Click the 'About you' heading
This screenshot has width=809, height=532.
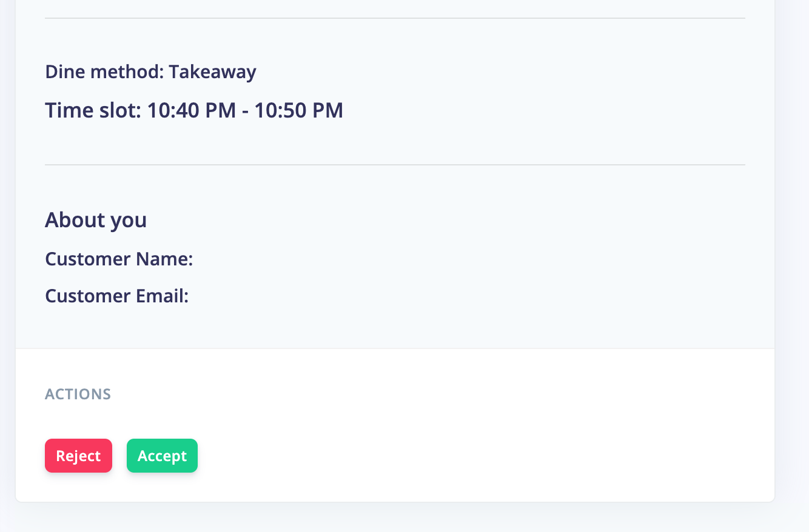(x=96, y=220)
